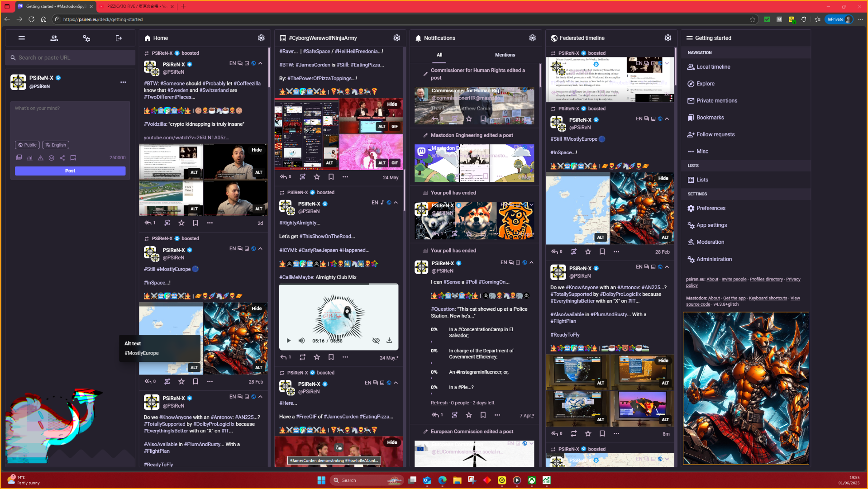
Task: Collapse the #RightyAlmighty post
Action: [x=396, y=203]
